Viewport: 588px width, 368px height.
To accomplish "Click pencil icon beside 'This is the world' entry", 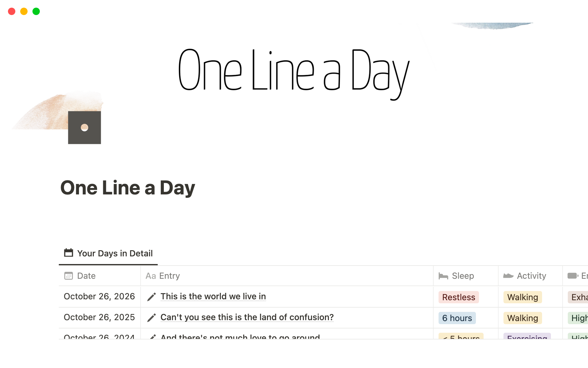I will click(152, 297).
